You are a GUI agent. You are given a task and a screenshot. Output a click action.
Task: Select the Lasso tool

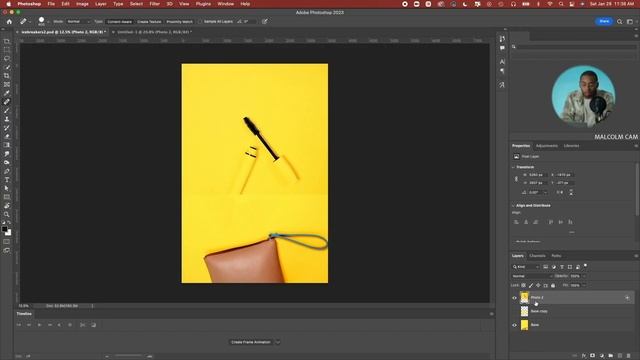[7, 58]
